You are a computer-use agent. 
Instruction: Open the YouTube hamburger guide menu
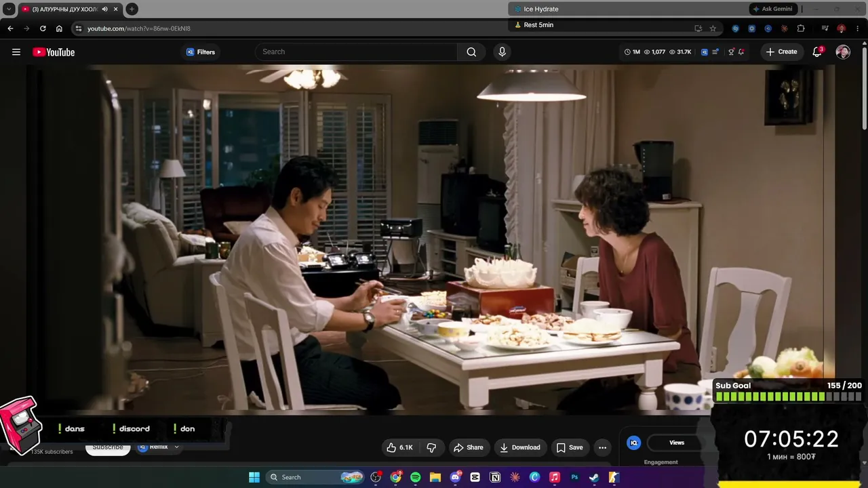pos(16,52)
